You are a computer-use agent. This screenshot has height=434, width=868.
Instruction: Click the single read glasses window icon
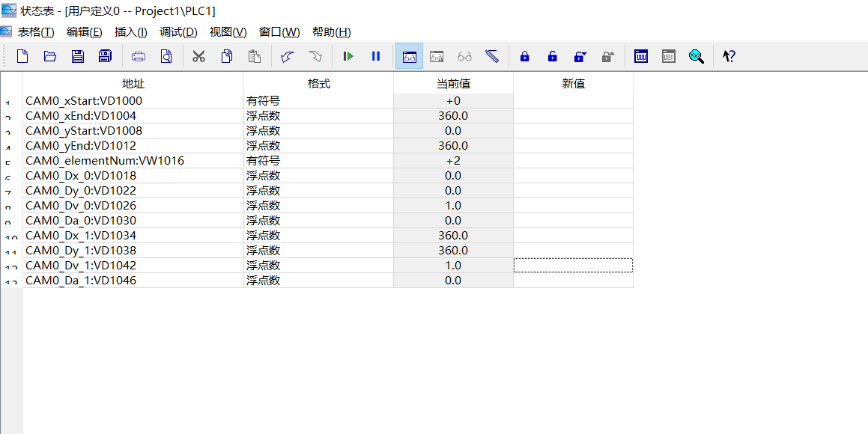[x=437, y=56]
